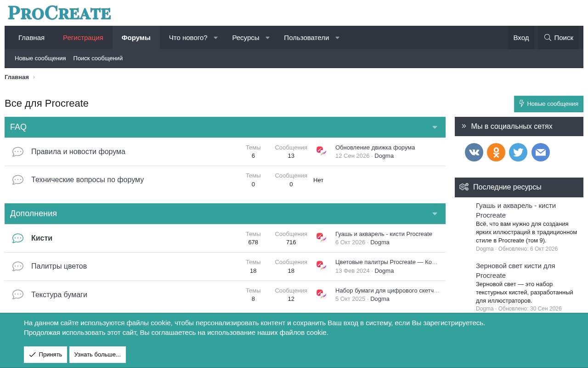Click avatar next to Цветовые палитры post
The height and width of the screenshot is (368, 588).
(322, 266)
